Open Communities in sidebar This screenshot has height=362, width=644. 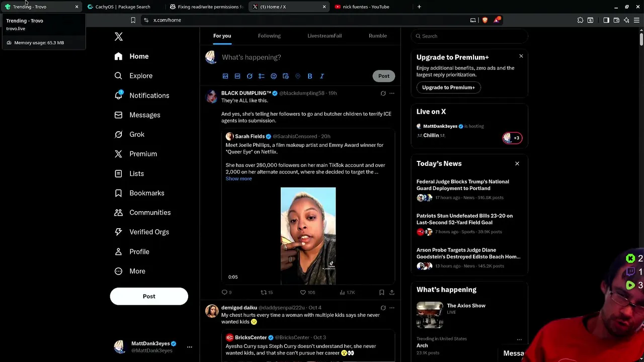click(x=142, y=213)
